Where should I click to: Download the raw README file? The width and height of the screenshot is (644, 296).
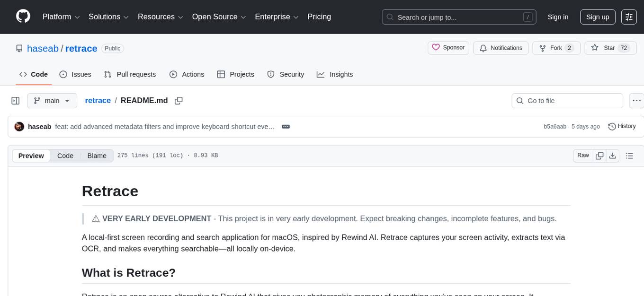tap(612, 156)
